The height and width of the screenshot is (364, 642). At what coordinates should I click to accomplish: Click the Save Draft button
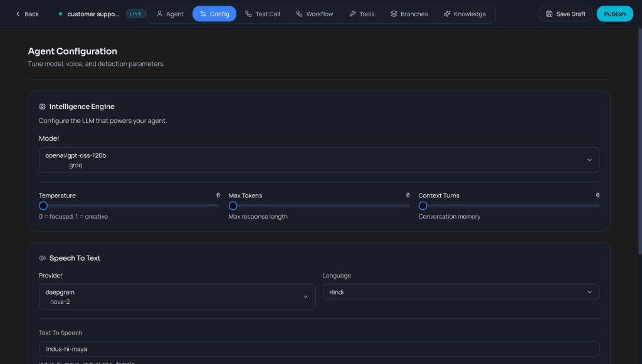(x=566, y=13)
